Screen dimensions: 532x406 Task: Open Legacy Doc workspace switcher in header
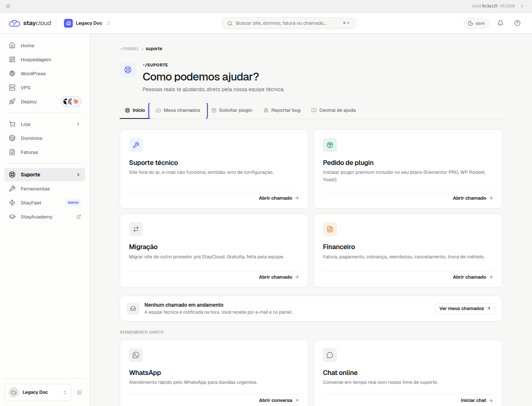point(87,23)
